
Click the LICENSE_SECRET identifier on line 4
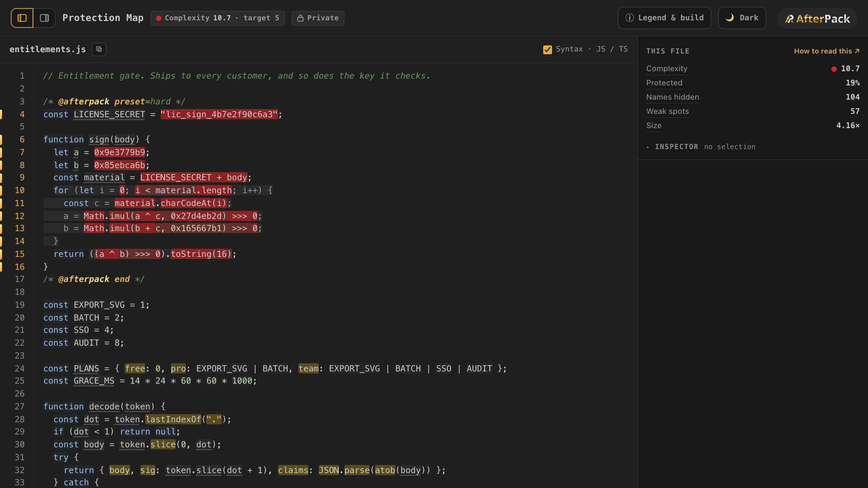tap(109, 115)
